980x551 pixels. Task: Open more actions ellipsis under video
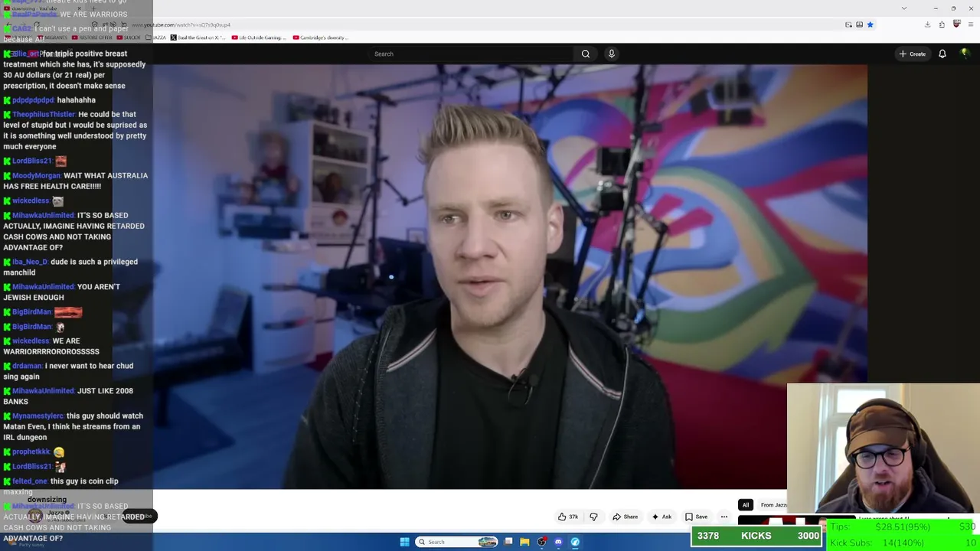(x=724, y=517)
